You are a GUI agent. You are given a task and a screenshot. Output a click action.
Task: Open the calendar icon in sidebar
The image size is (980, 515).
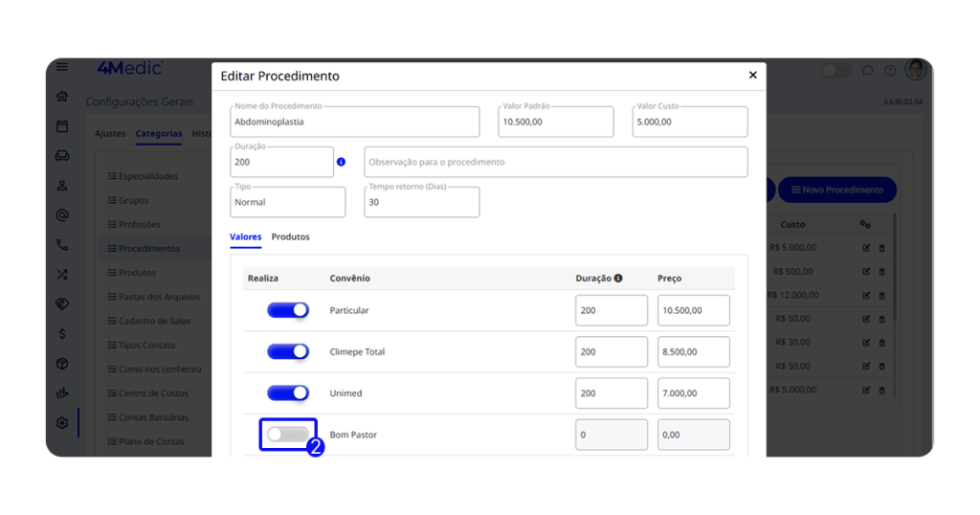click(x=62, y=126)
